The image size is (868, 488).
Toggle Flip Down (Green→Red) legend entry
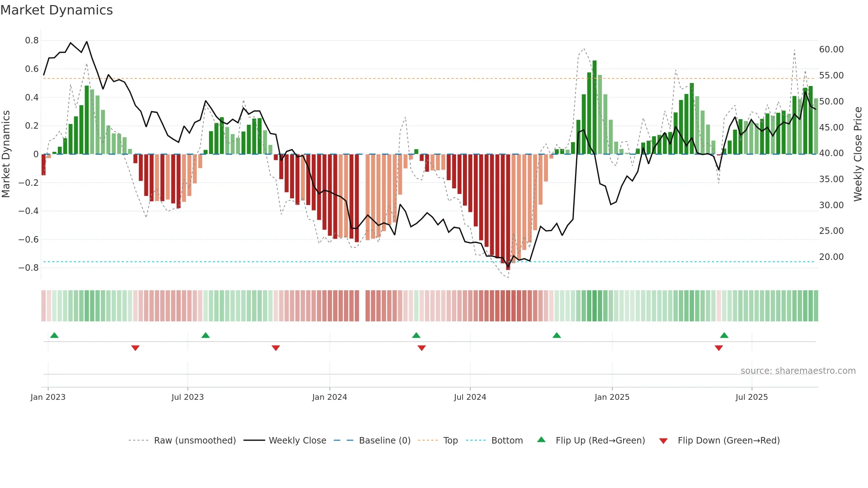click(719, 440)
